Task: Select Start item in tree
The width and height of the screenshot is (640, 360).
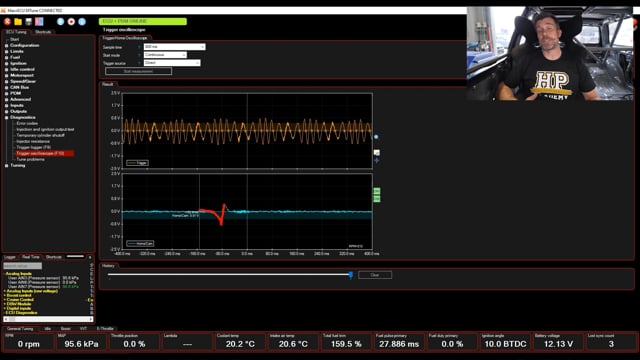Action: [14, 40]
